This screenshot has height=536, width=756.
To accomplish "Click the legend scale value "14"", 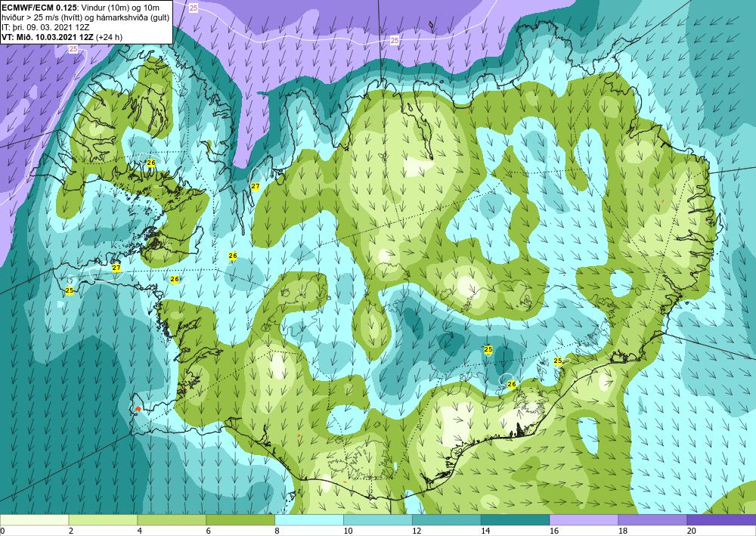I will tap(485, 531).
